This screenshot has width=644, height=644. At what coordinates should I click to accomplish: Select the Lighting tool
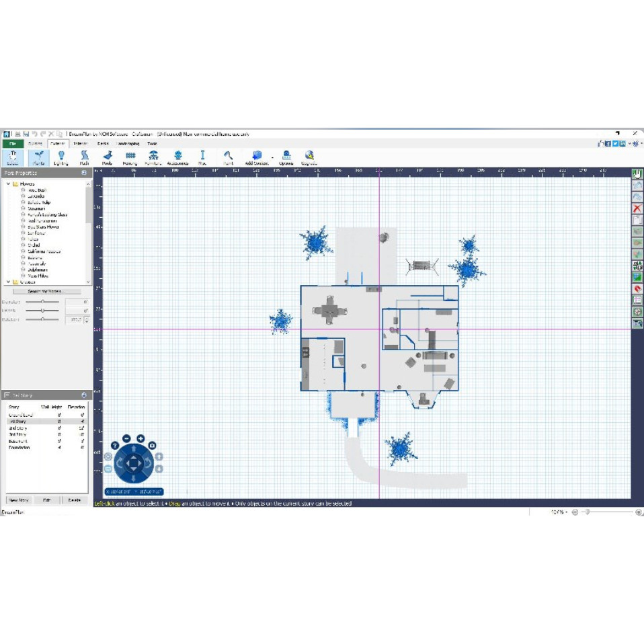tap(61, 158)
